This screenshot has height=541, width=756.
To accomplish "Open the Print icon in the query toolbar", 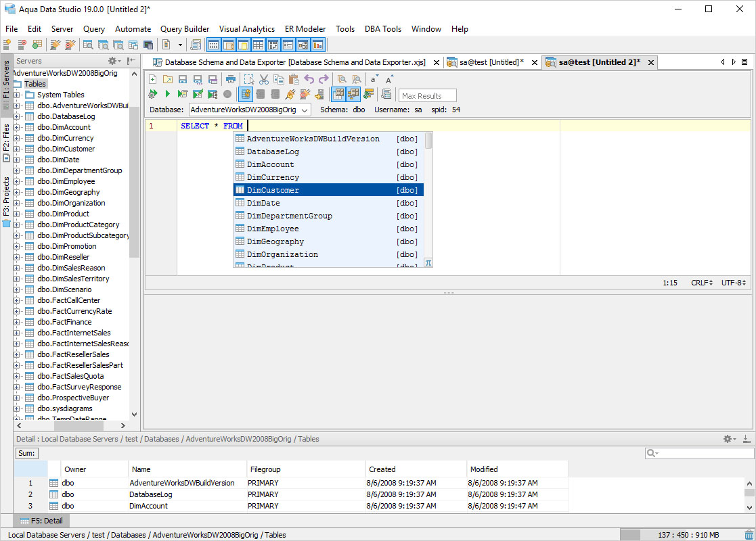I will [x=230, y=79].
